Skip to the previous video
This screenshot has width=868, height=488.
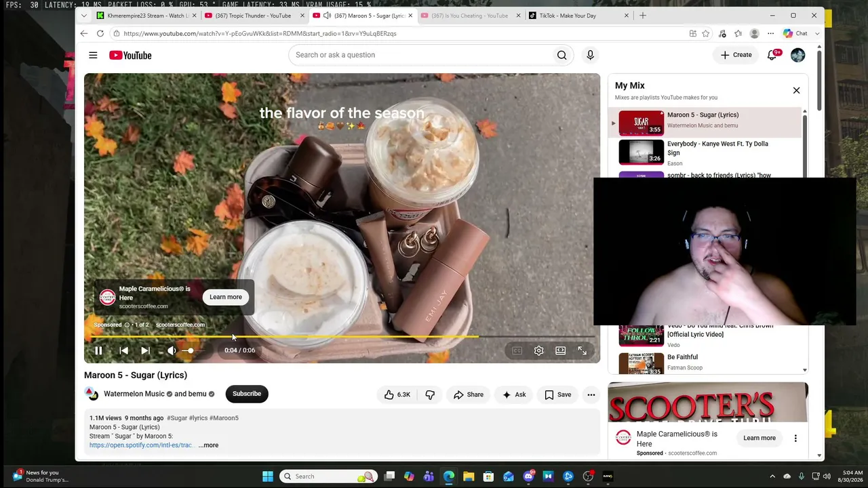click(x=123, y=350)
